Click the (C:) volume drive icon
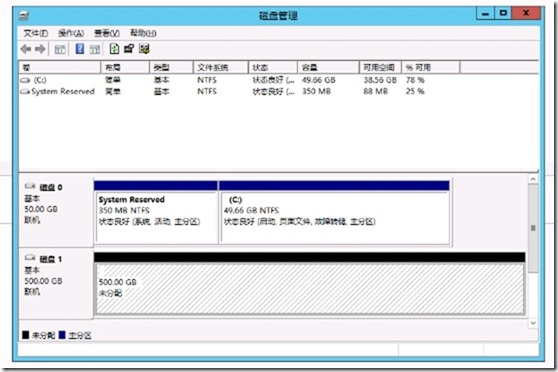Viewport: 558px width, 372px height. click(x=25, y=80)
